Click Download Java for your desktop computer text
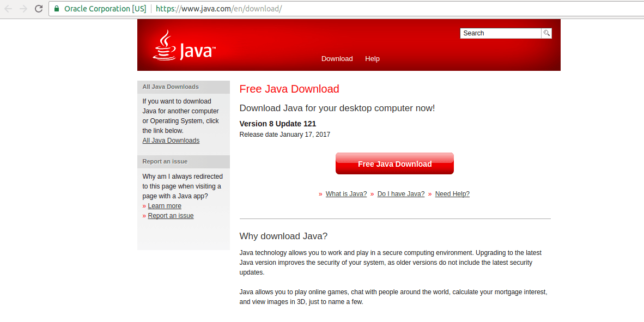Viewport: 644px width, 322px height. [337, 108]
